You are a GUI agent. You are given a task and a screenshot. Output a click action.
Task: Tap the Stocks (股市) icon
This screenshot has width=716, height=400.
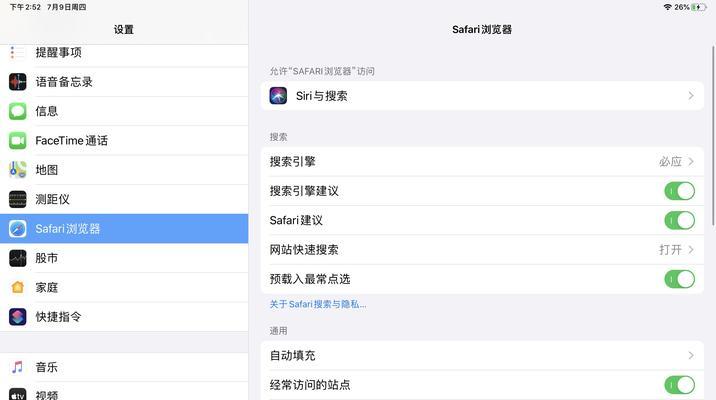(x=17, y=258)
